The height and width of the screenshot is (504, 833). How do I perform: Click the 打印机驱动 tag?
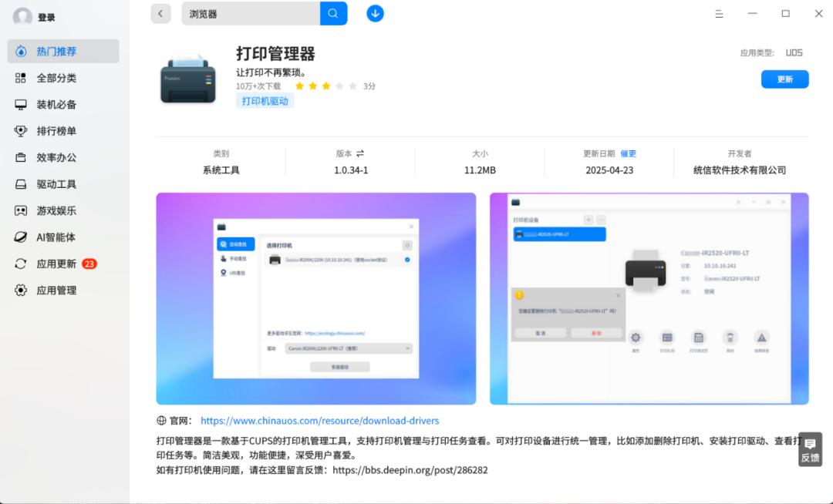click(x=265, y=101)
